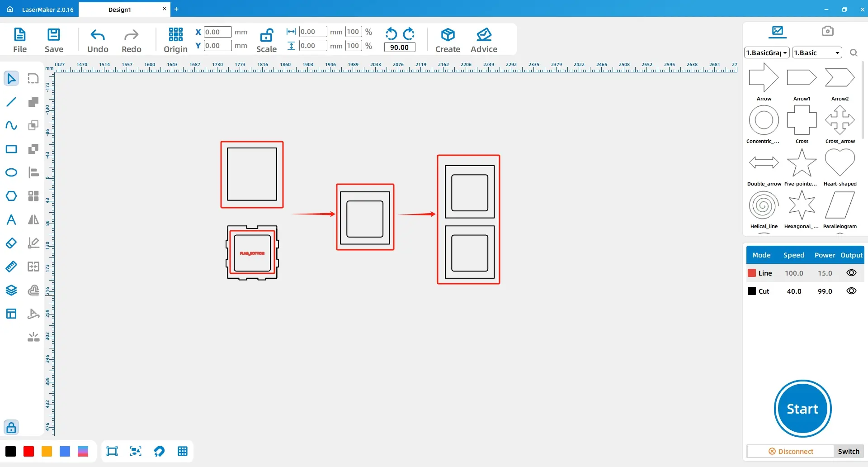868x467 pixels.
Task: Choose the black color swatch
Action: [10, 451]
